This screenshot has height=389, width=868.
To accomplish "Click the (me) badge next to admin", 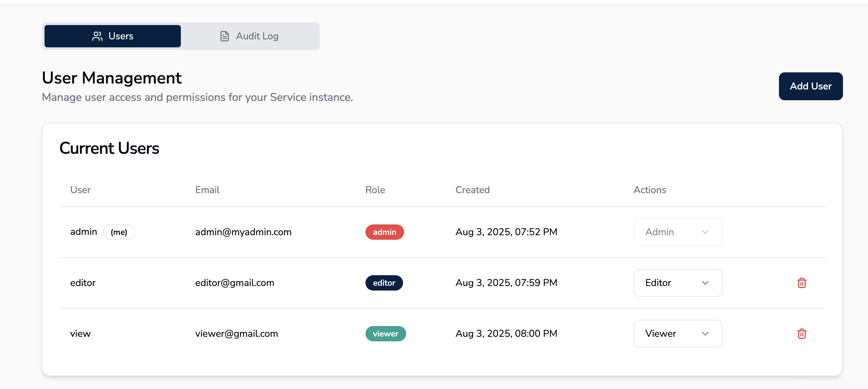I will click(119, 232).
